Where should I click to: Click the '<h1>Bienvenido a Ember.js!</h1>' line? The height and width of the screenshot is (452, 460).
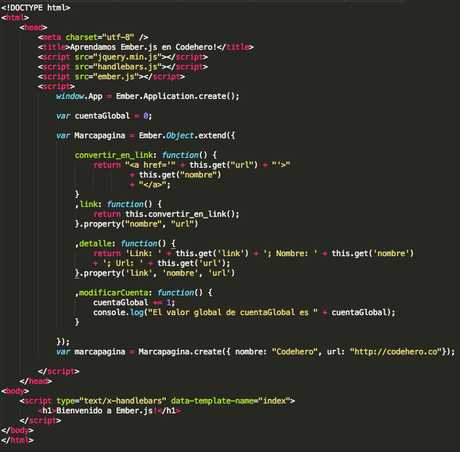(x=109, y=411)
